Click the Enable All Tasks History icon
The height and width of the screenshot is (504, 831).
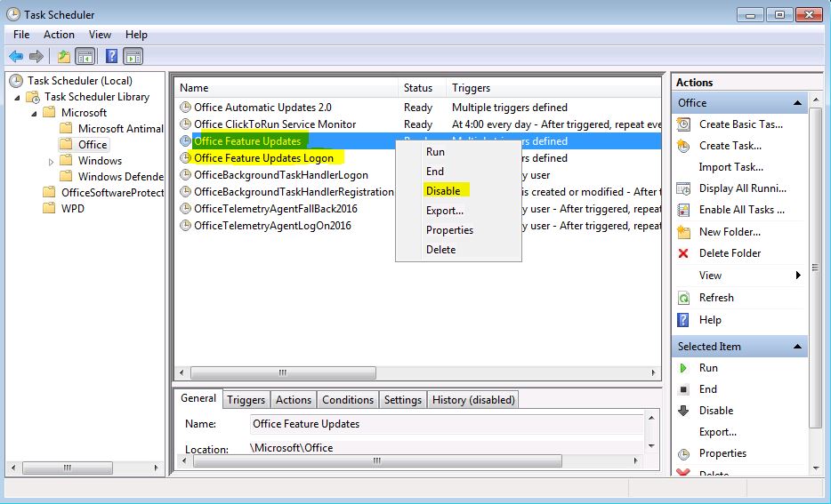tap(683, 210)
